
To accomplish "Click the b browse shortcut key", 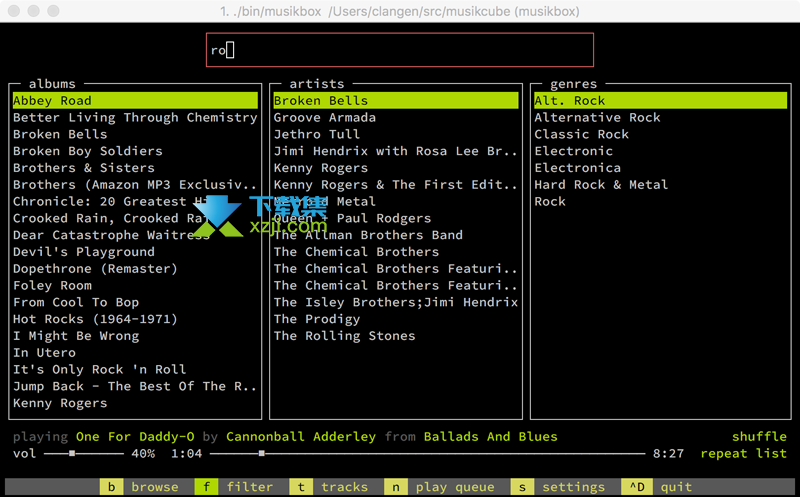I will [x=111, y=487].
